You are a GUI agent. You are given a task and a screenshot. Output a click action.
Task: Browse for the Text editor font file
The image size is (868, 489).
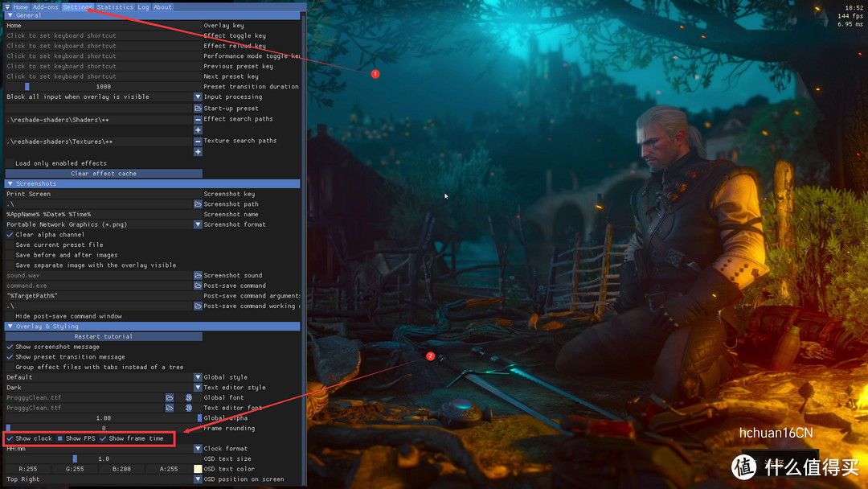170,408
